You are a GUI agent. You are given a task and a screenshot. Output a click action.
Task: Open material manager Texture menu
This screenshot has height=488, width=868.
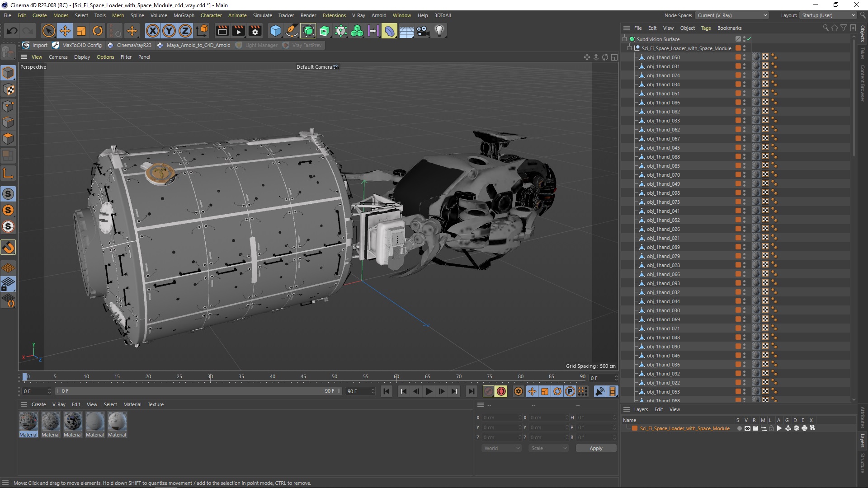tap(156, 404)
